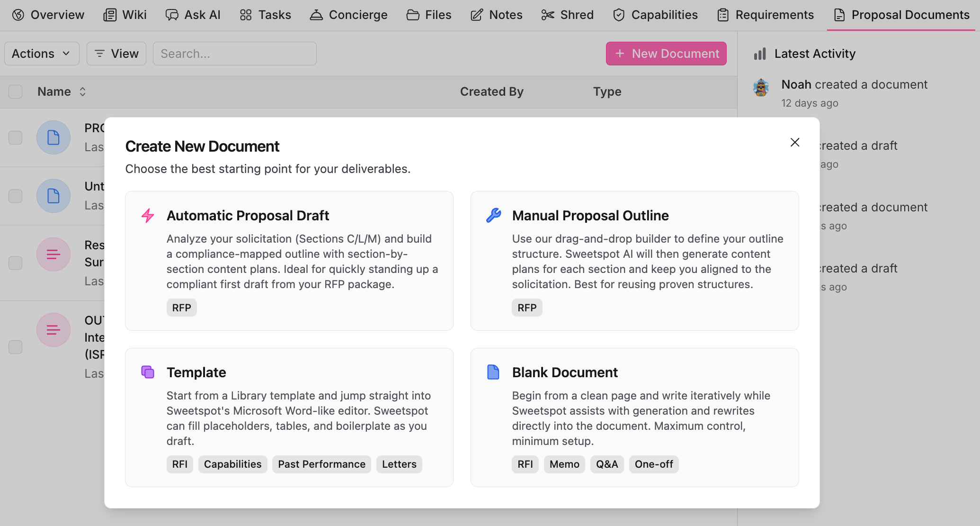Click the Latest Activity bar chart icon
This screenshot has height=526, width=980.
point(760,54)
